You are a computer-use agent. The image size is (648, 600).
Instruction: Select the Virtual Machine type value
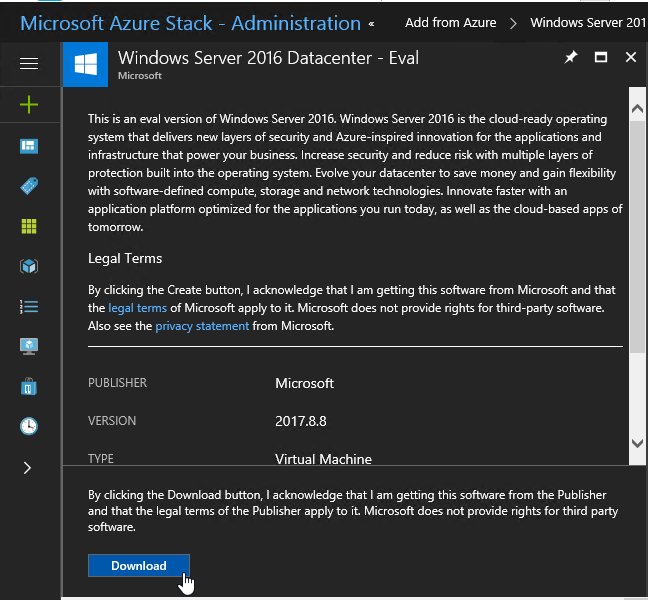(324, 459)
